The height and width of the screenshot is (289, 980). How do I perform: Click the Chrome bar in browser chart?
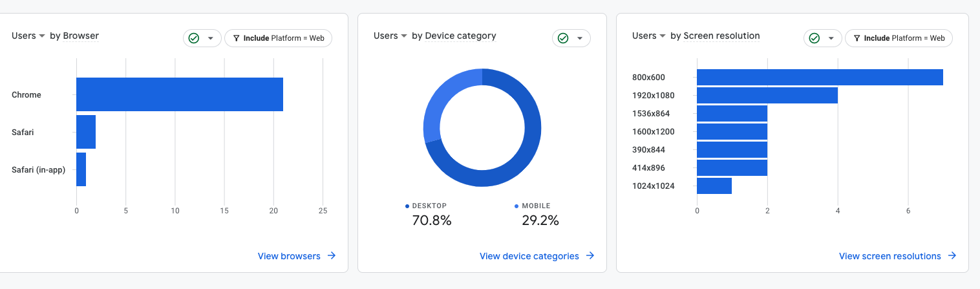coord(179,94)
